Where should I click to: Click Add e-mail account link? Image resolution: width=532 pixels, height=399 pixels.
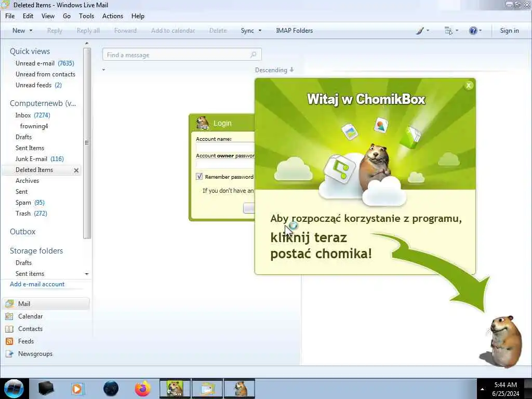[x=37, y=284]
